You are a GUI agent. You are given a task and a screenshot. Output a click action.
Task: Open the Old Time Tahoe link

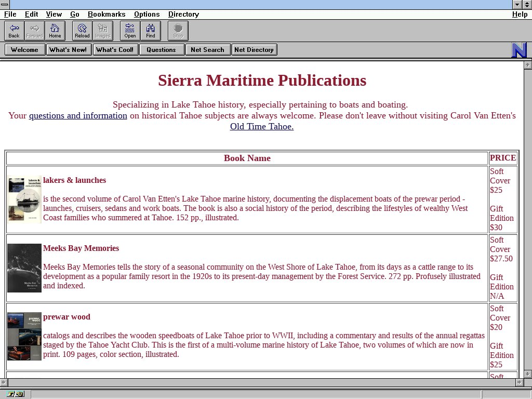(x=262, y=126)
